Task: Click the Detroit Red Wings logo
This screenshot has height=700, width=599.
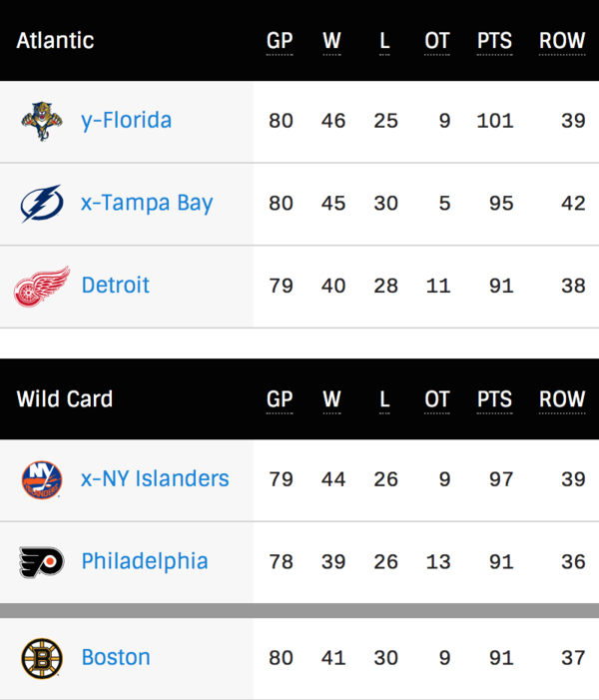Action: [x=42, y=287]
